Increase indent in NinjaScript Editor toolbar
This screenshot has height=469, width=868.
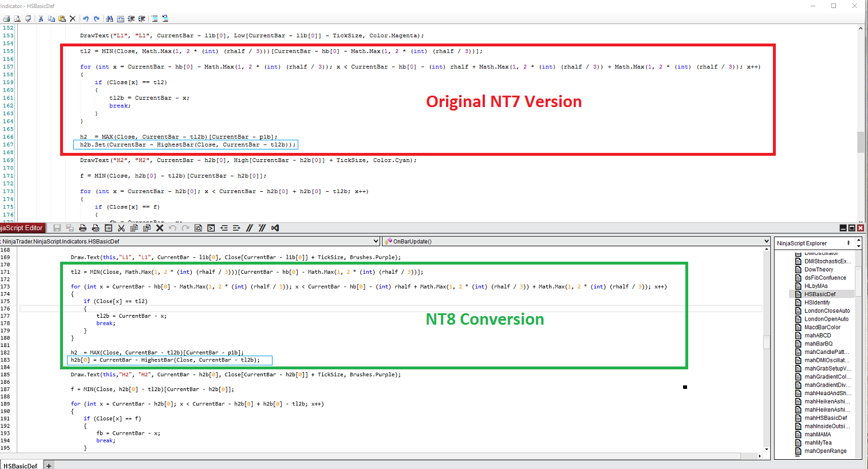(x=236, y=228)
